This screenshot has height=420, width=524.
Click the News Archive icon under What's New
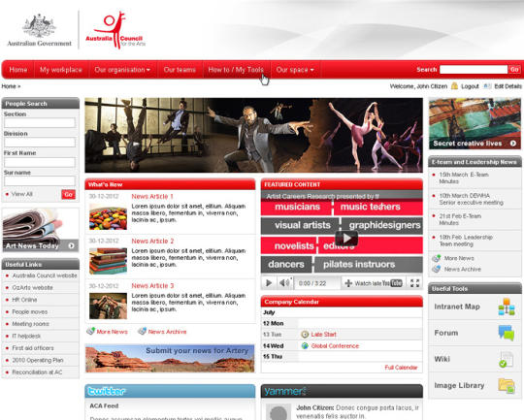[x=142, y=331]
